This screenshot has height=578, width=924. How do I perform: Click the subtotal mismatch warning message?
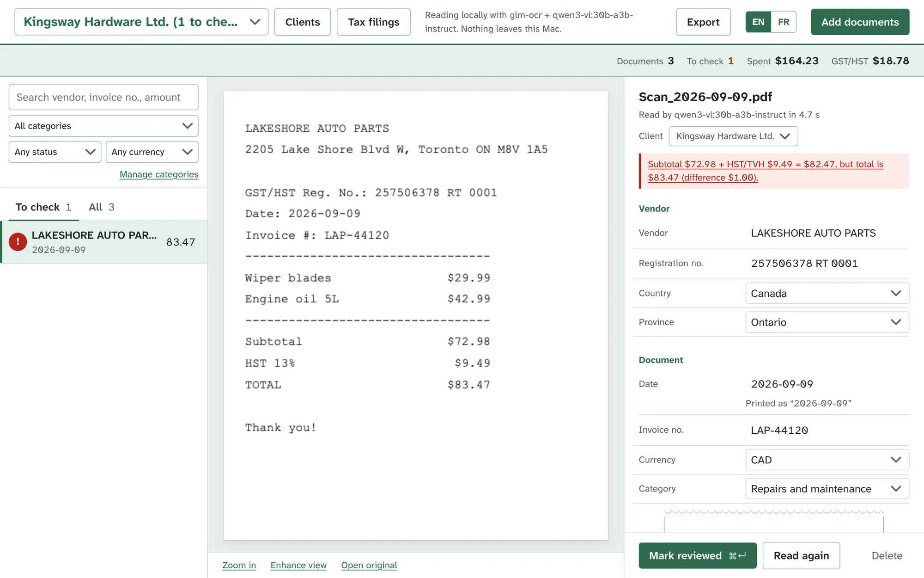tap(774, 171)
